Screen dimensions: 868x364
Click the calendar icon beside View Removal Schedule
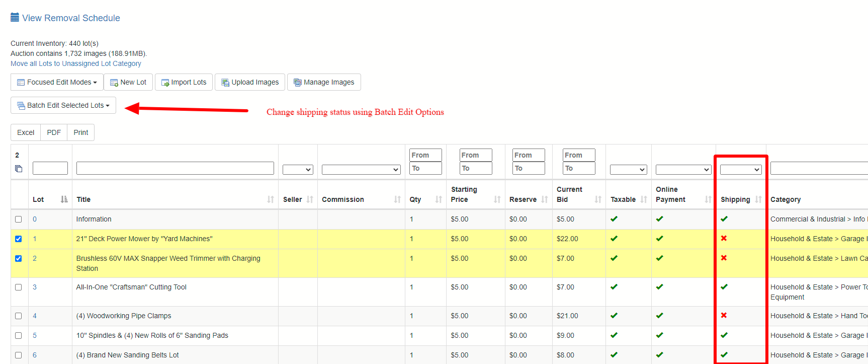pyautogui.click(x=15, y=18)
